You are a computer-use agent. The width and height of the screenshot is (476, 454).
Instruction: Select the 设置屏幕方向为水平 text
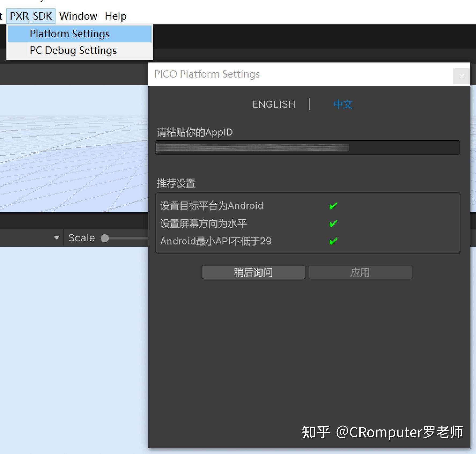point(203,224)
